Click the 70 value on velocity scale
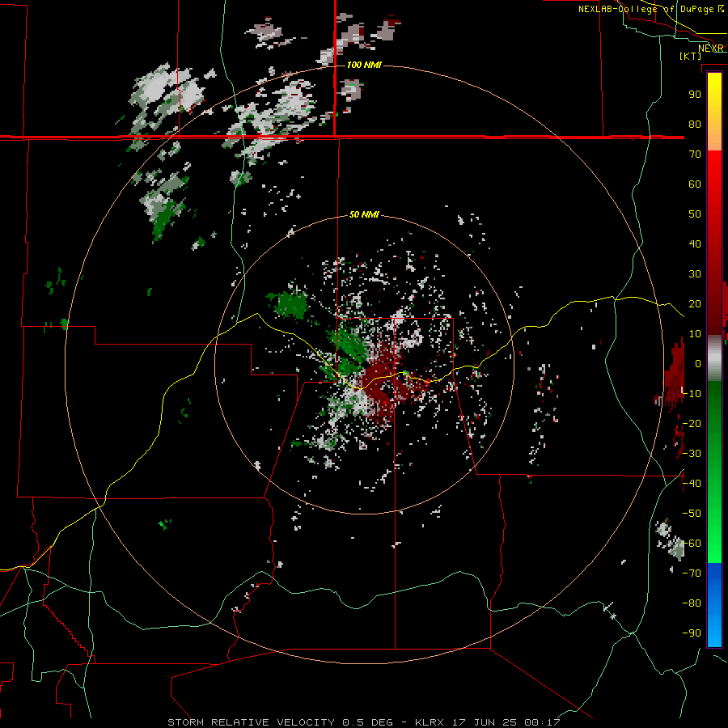Image resolution: width=728 pixels, height=728 pixels. pos(695,154)
